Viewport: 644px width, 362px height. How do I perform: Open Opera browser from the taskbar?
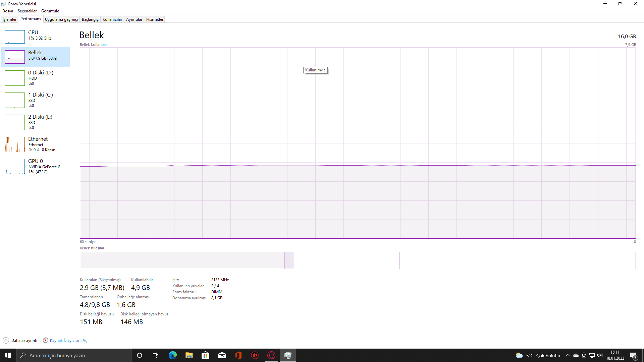[x=271, y=355]
